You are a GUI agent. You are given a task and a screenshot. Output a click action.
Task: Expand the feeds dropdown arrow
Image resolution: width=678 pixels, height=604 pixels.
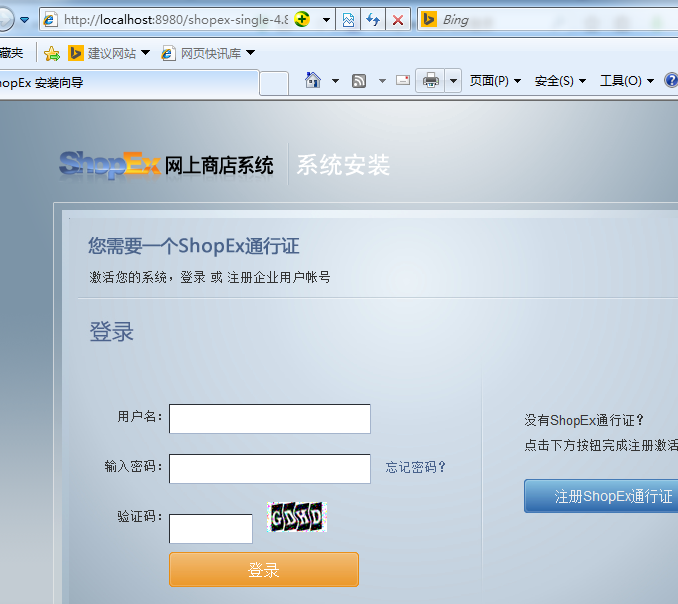tap(382, 81)
